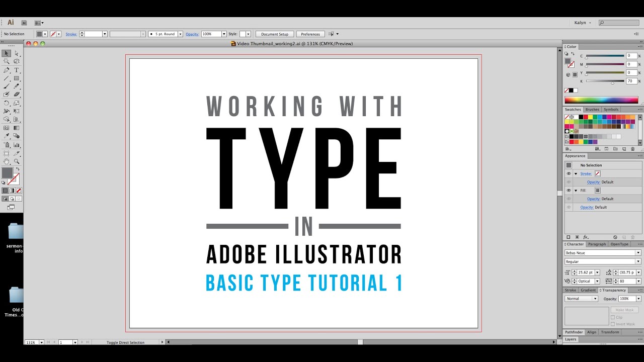
Task: Activate the Type tool
Action: pyautogui.click(x=17, y=70)
